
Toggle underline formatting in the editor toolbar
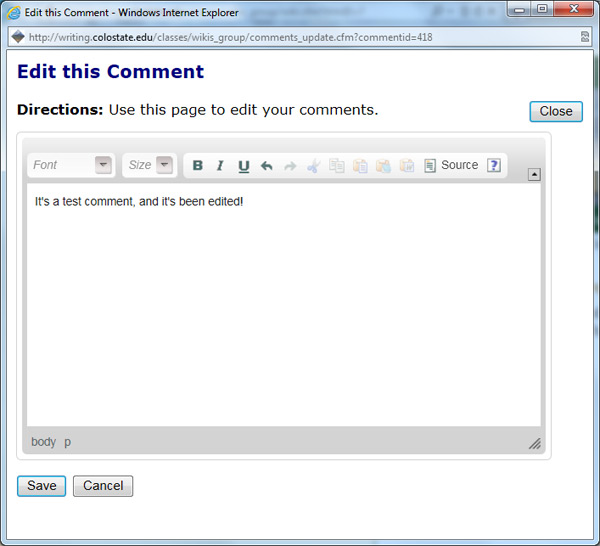click(x=244, y=166)
